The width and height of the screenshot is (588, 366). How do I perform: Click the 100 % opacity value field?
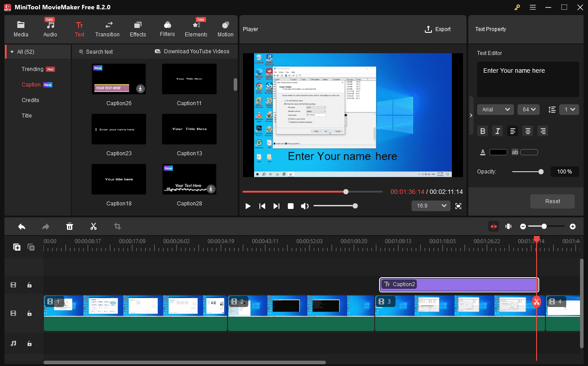coord(564,172)
